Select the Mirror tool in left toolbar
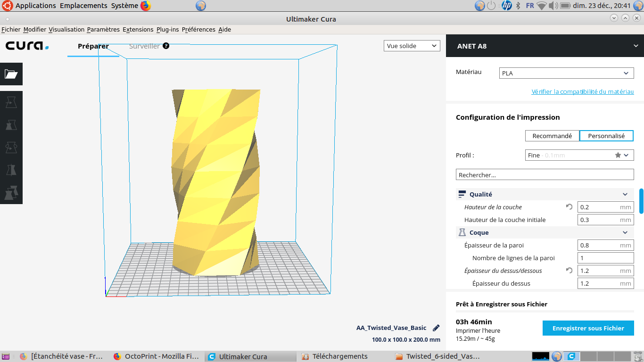The height and width of the screenshot is (362, 644). 11,170
